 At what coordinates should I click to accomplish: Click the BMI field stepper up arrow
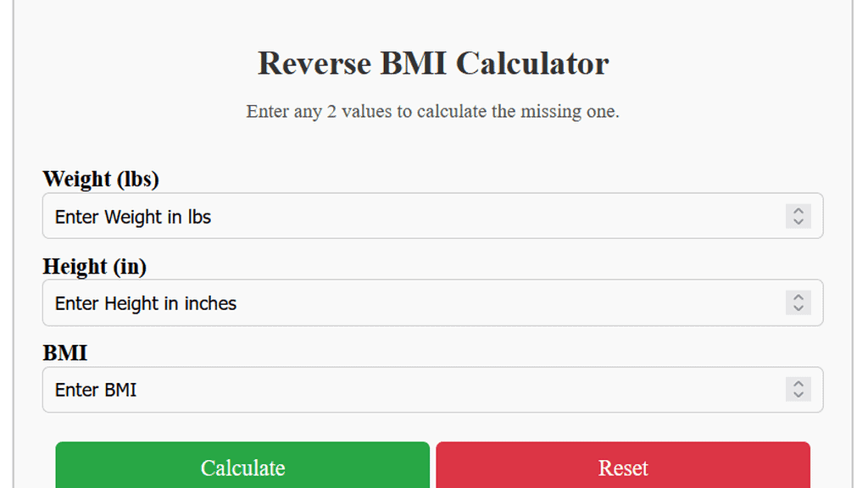[798, 385]
